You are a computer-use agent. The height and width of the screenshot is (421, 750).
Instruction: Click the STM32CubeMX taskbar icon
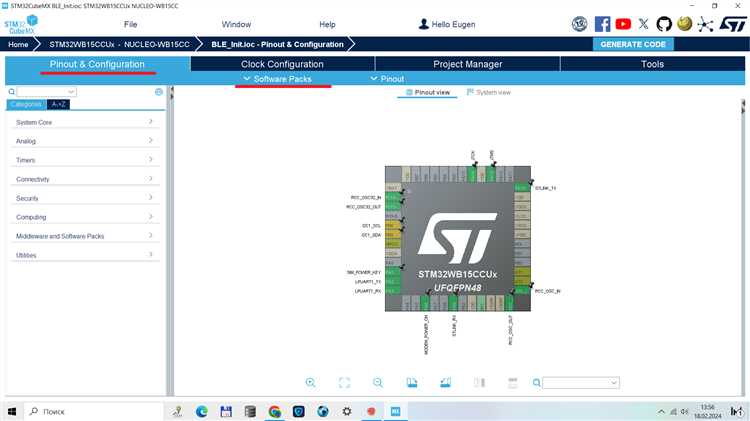tap(396, 411)
